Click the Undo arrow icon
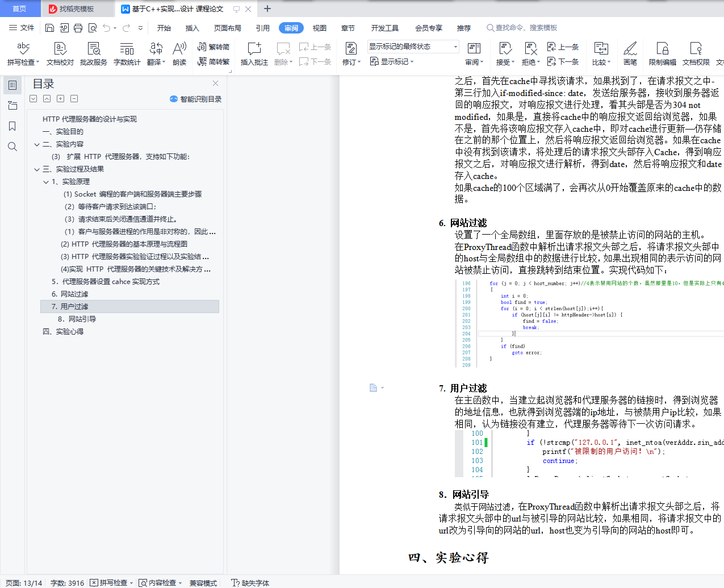 (x=106, y=28)
